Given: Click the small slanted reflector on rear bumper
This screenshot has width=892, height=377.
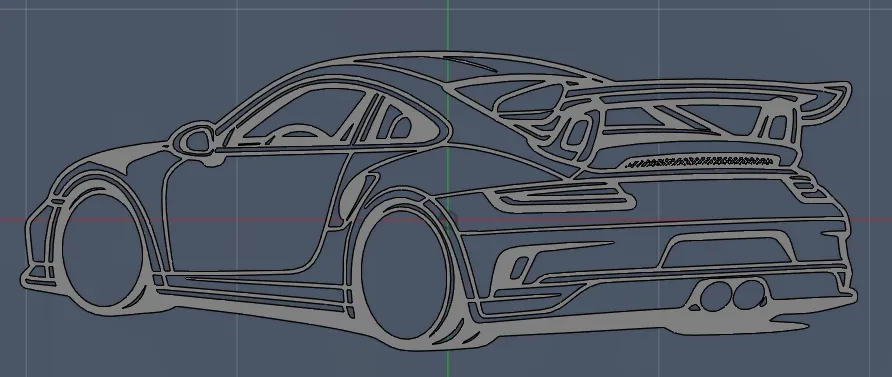Looking at the screenshot, I should click(519, 267).
